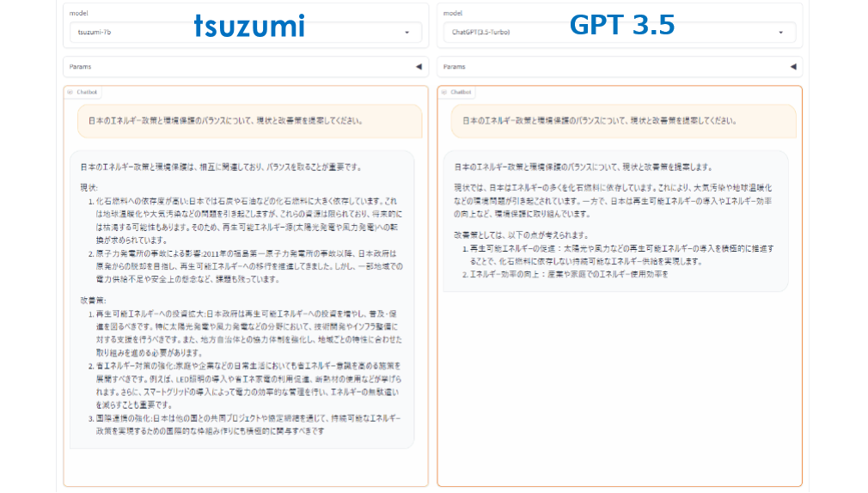Click the line ending "現状と改善策を提案します。"
The height and width of the screenshot is (493, 868).
coord(584,167)
